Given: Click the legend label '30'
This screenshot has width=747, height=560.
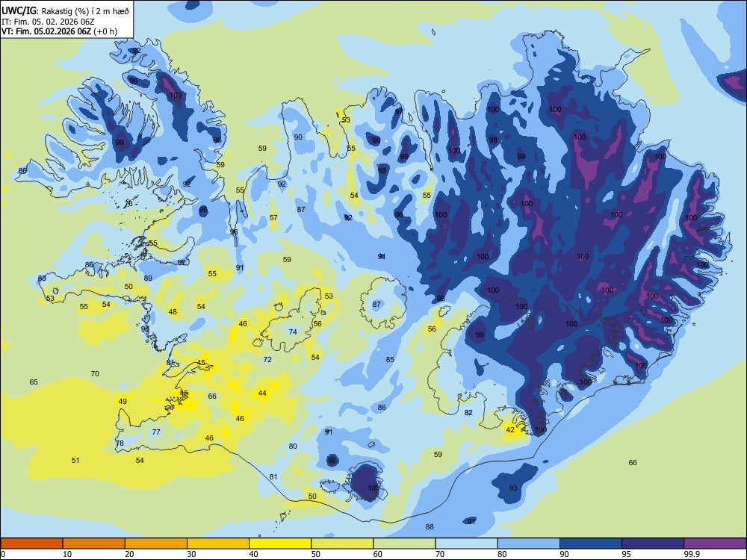Looking at the screenshot, I should [191, 554].
